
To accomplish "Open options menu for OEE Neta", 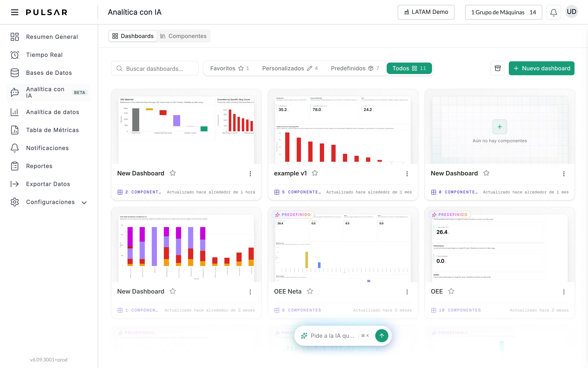I will (x=407, y=292).
